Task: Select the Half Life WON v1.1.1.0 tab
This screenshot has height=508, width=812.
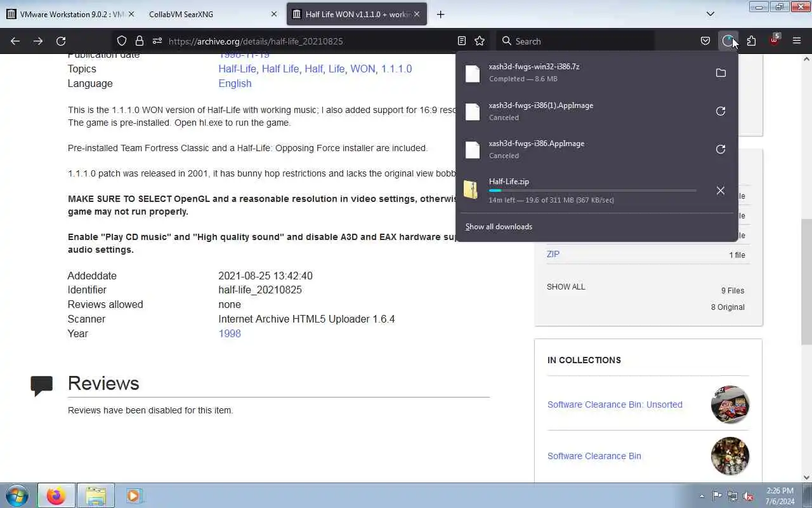Action: pyautogui.click(x=357, y=14)
